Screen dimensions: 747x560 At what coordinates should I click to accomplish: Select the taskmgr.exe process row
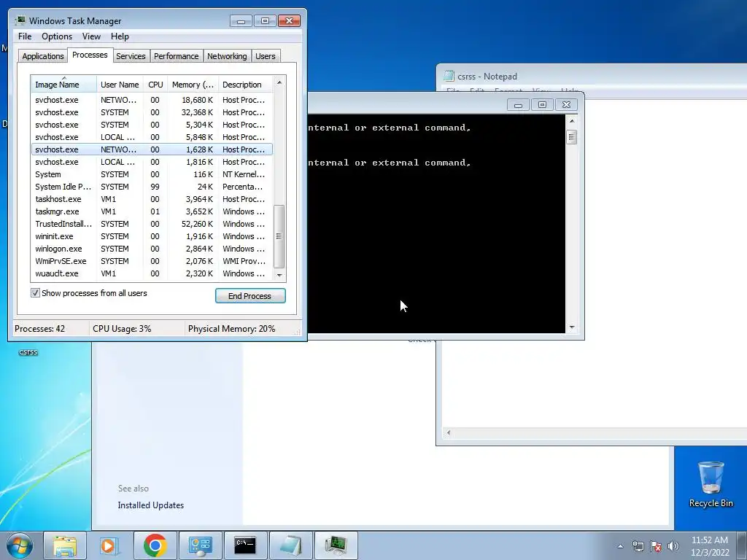tap(152, 211)
